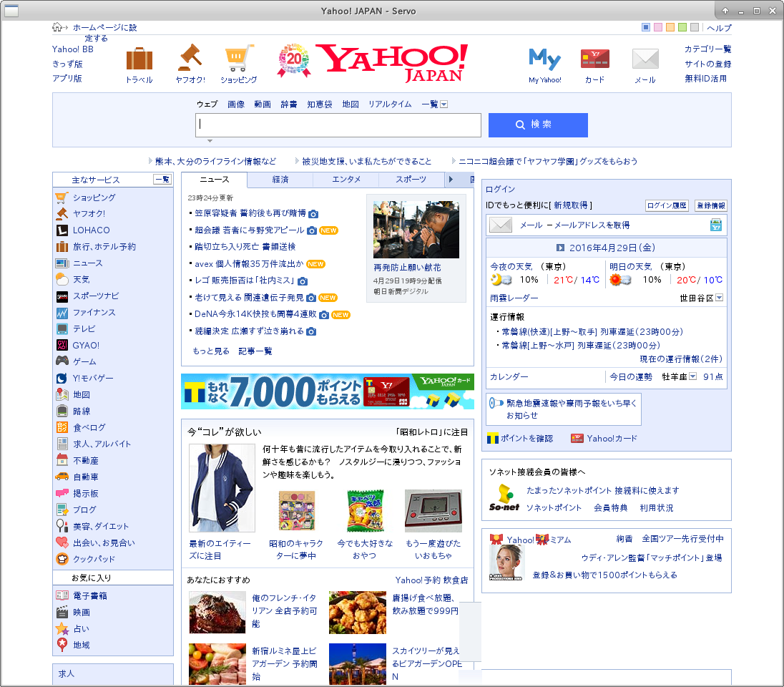This screenshot has height=687, width=784.
Task: Open the メール envelope icon in header
Action: click(x=645, y=59)
